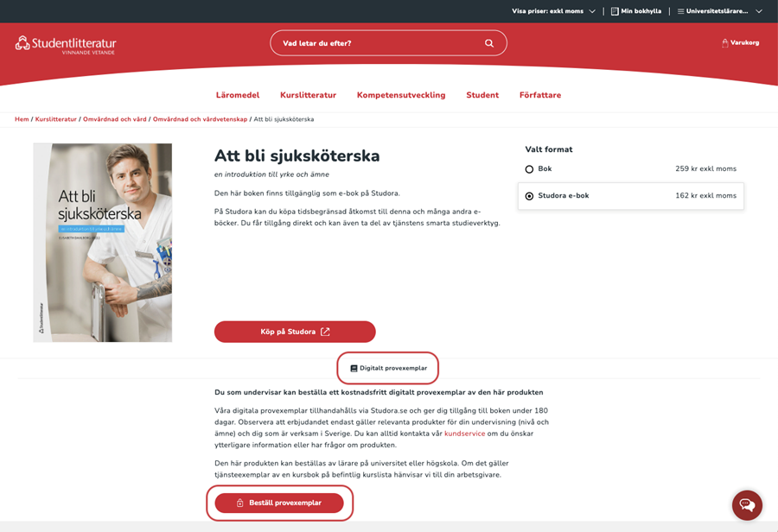This screenshot has height=532, width=778.
Task: Click the search magnifier icon
Action: click(489, 43)
